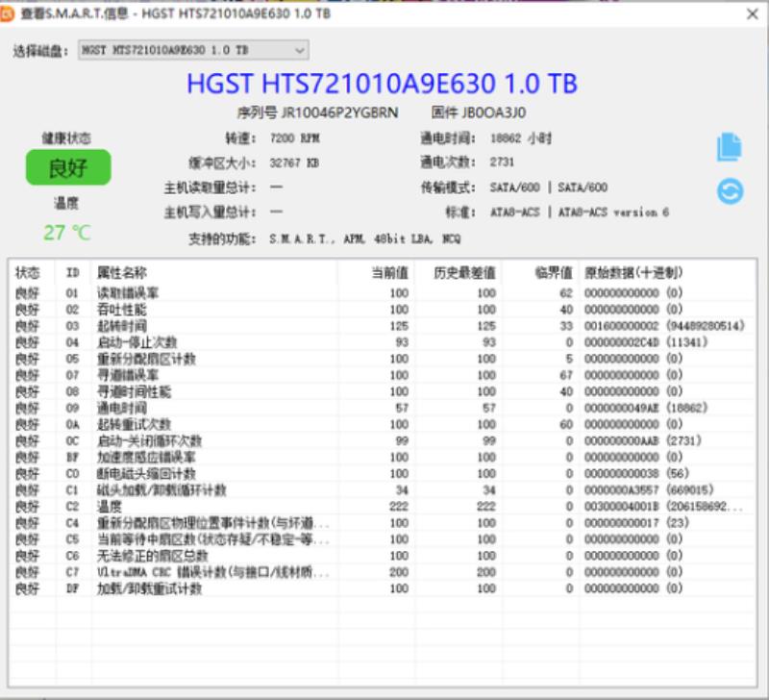Click the 32767 KB buffer size value
The width and height of the screenshot is (769, 700).
click(x=294, y=162)
